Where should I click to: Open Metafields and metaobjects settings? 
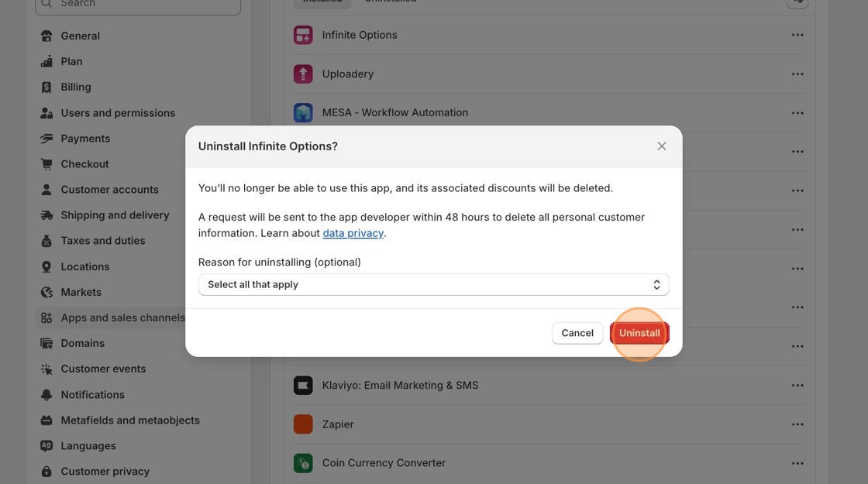[x=130, y=420]
